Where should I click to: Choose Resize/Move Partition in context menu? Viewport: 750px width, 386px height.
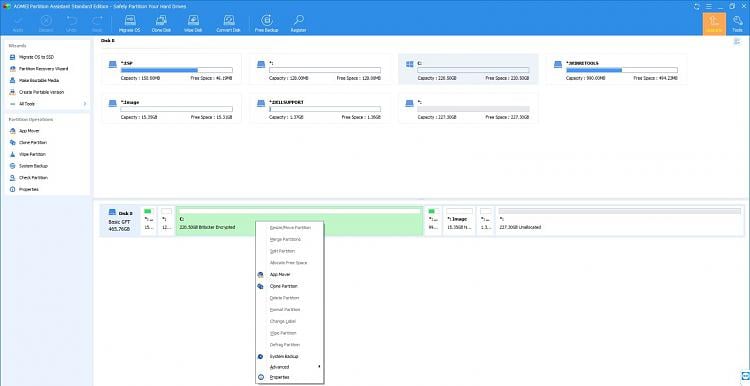coord(290,228)
